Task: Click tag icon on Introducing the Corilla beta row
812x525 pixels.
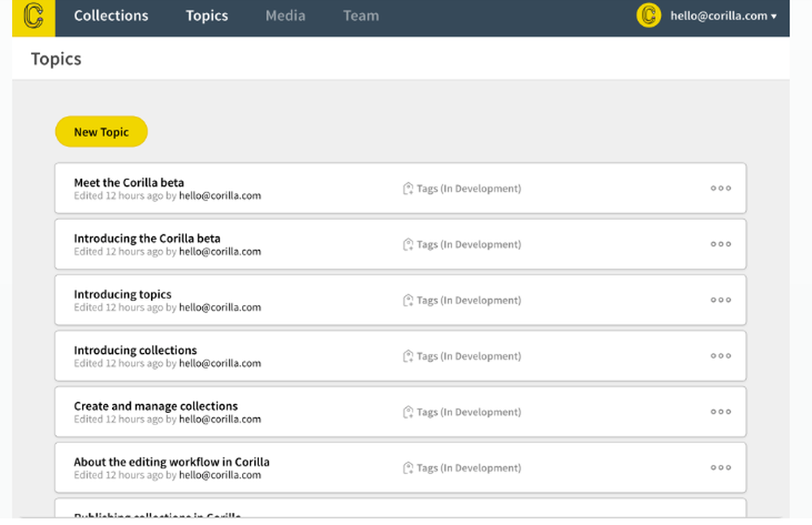Action: [x=408, y=244]
